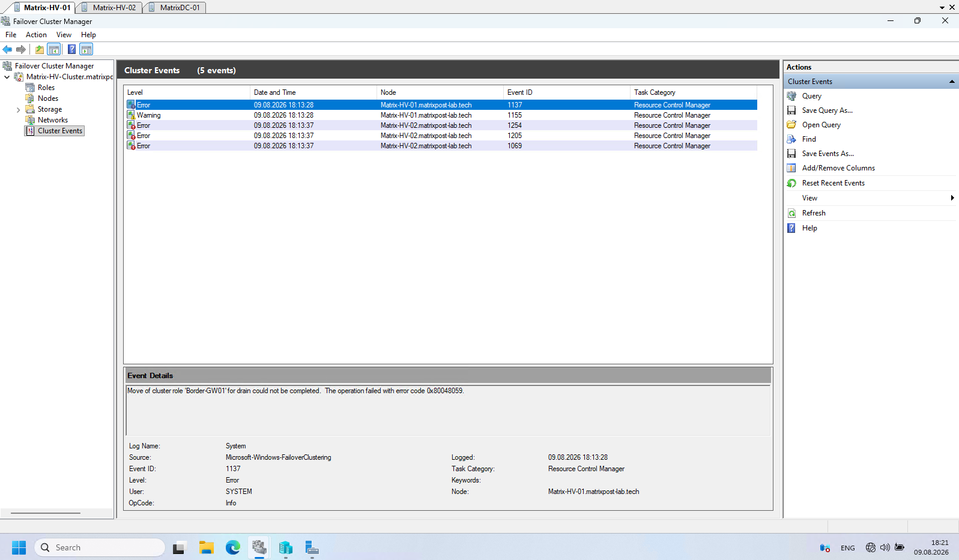Click the Warning level icon in event 1155

tap(131, 115)
